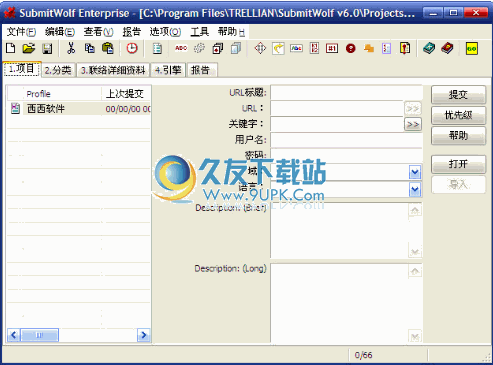This screenshot has height=365, width=493.
Task: Click the >> button beside URL field
Action: 413,108
